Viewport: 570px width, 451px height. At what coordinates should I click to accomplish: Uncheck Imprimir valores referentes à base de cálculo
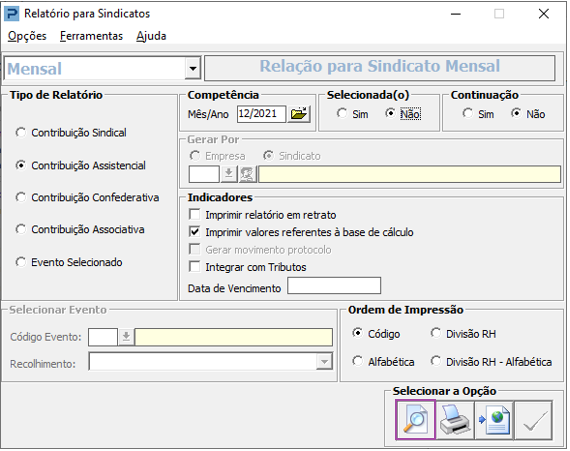point(195,232)
